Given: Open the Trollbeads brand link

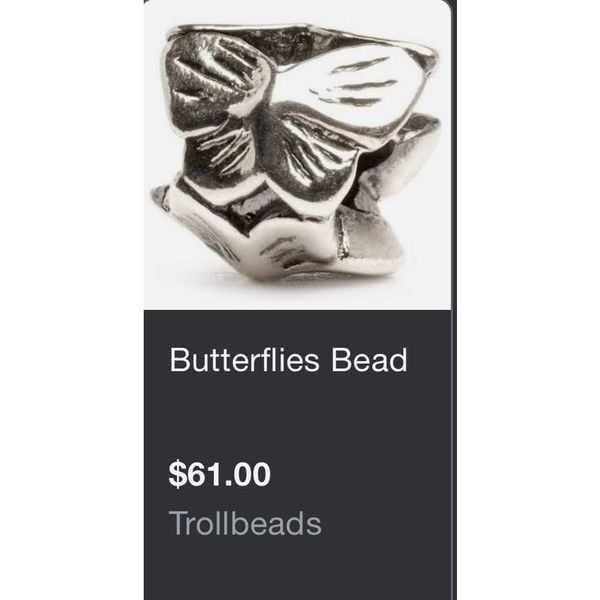Looking at the screenshot, I should 245,523.
